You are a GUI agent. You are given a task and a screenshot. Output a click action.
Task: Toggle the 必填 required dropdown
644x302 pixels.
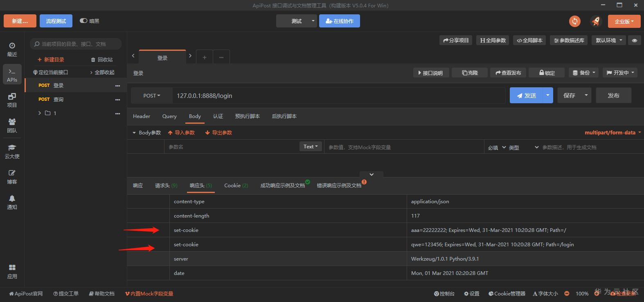[497, 148]
